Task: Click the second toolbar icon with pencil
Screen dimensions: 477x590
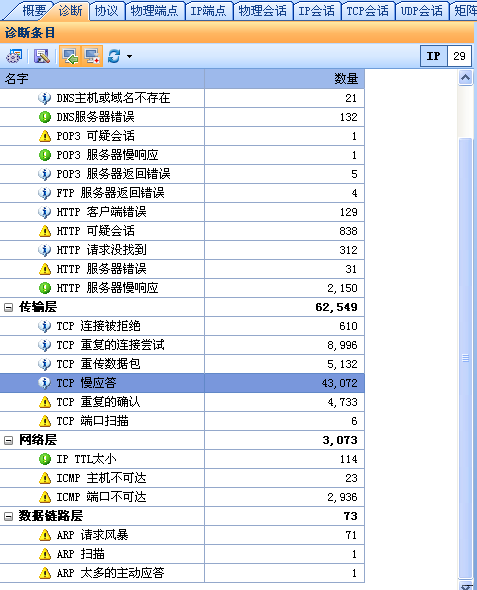Action: [41, 56]
